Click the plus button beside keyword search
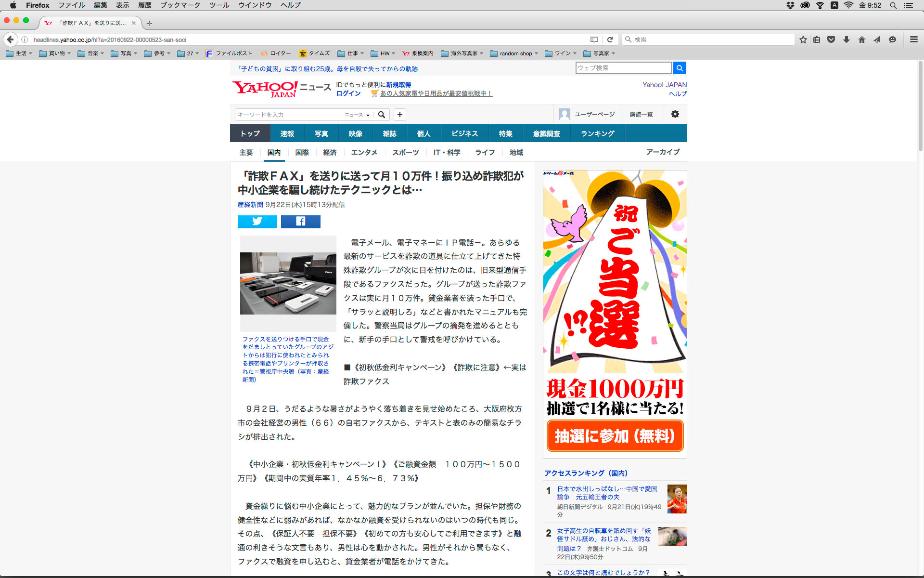This screenshot has height=578, width=924. click(399, 115)
